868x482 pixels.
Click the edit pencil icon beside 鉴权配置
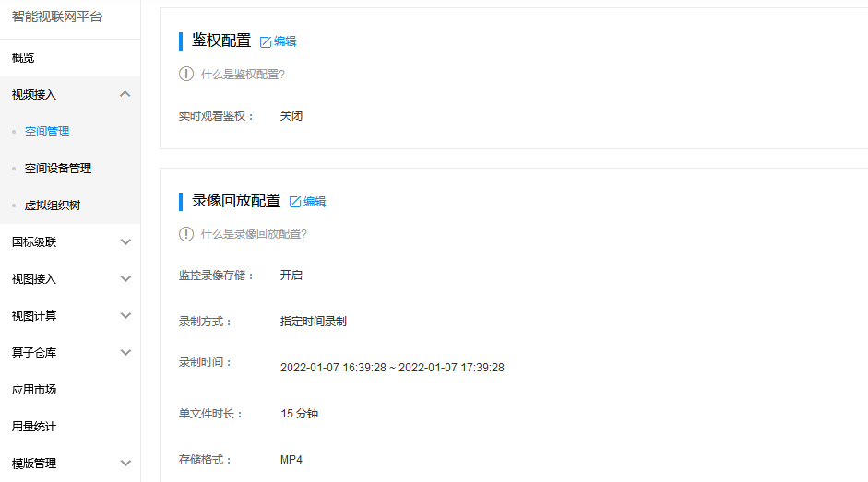click(266, 42)
